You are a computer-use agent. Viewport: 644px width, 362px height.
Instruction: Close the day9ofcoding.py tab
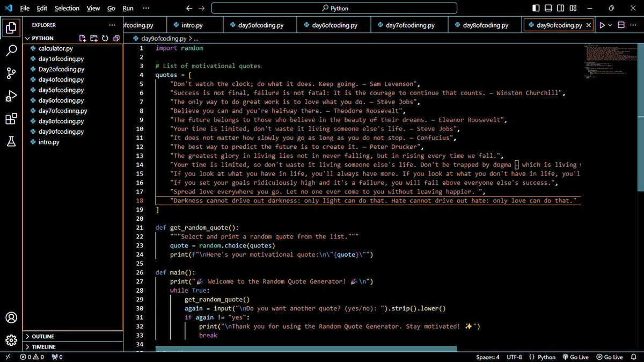pyautogui.click(x=589, y=25)
